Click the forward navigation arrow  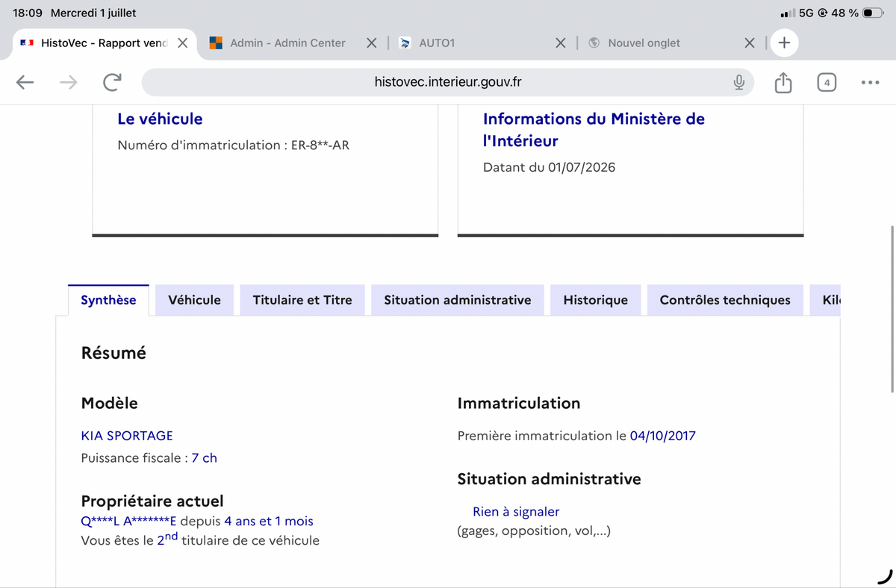[69, 82]
